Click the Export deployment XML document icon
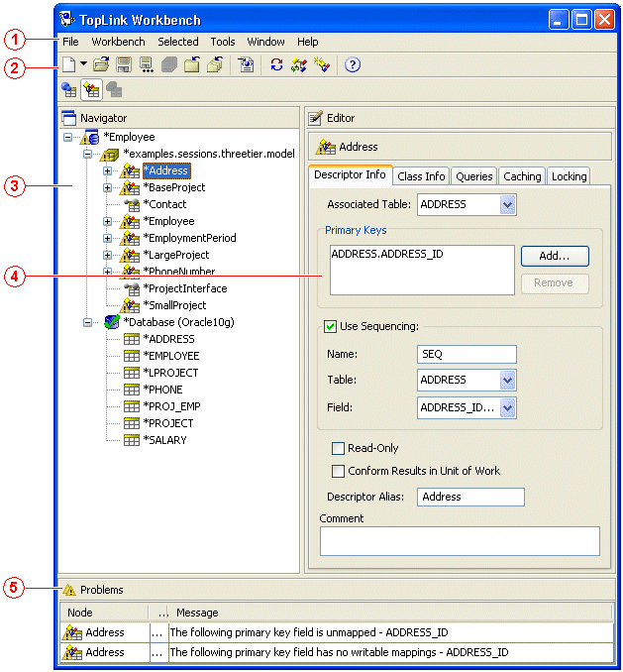The height and width of the screenshot is (672, 623). (x=246, y=64)
